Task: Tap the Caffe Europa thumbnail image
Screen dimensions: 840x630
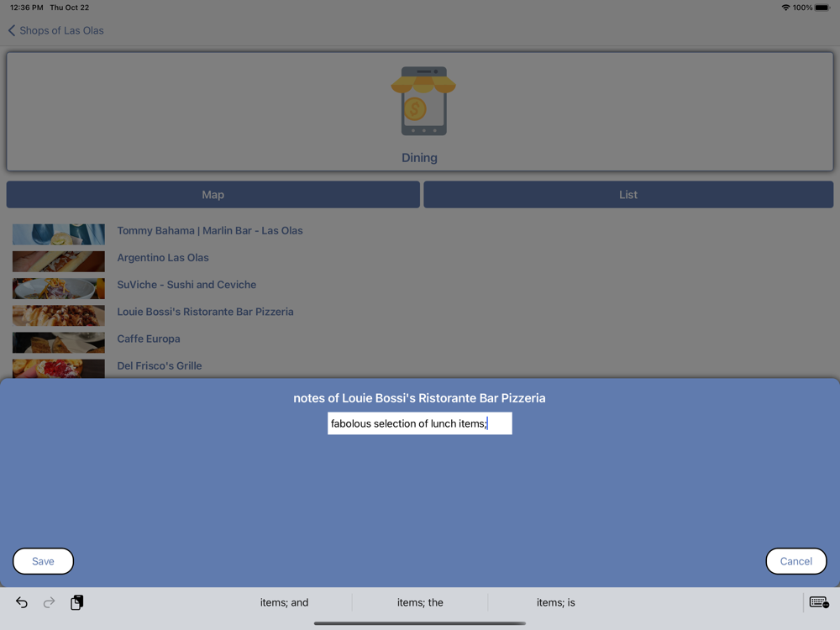Action: 59,343
